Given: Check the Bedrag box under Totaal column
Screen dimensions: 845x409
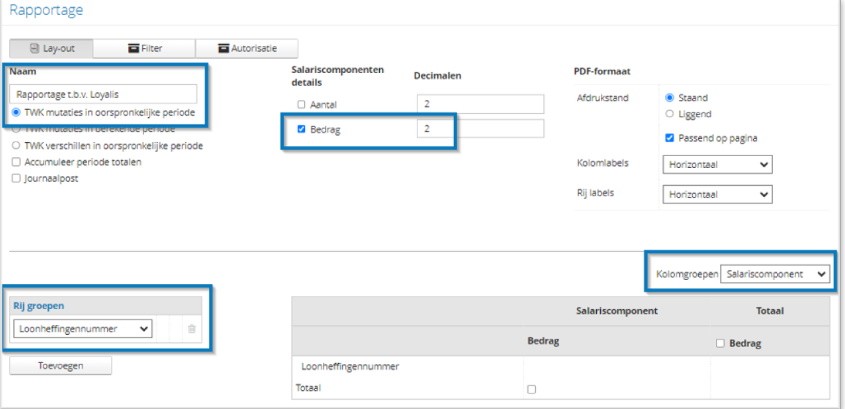Looking at the screenshot, I should pos(722,344).
